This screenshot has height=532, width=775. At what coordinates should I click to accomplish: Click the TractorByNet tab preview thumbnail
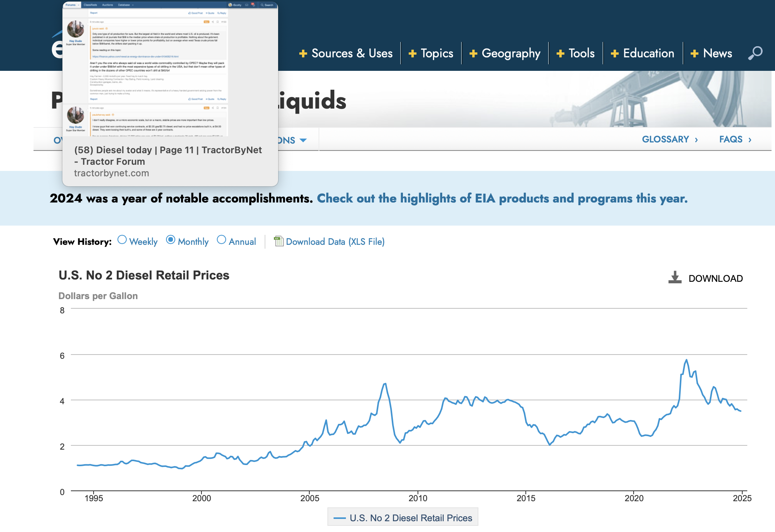(x=170, y=69)
